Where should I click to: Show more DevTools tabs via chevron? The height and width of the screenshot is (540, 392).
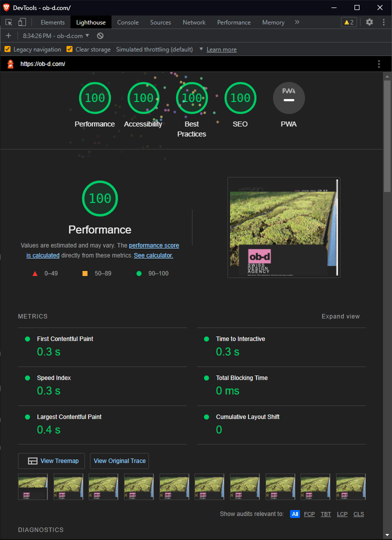[x=297, y=22]
